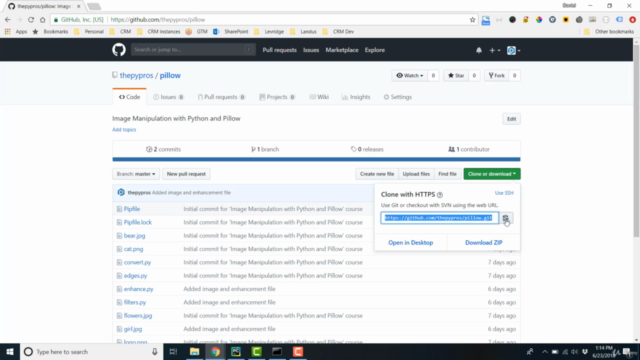Switch to the Issues tab

click(x=168, y=97)
